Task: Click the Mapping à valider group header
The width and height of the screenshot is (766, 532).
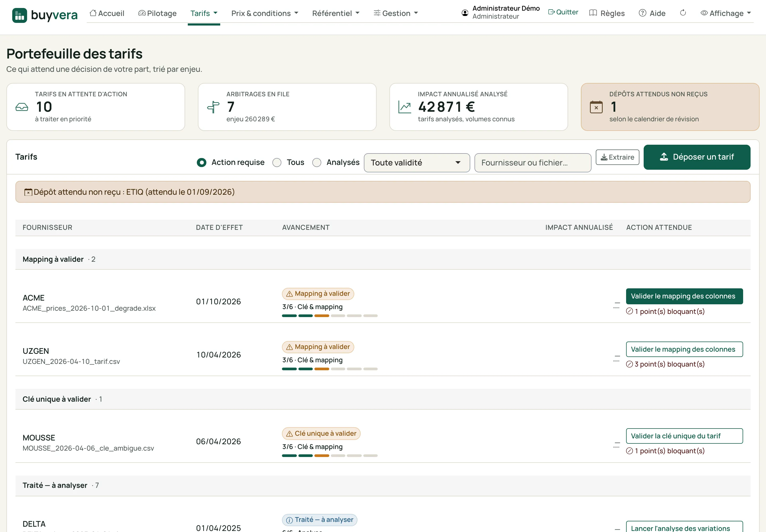Action: (383, 259)
